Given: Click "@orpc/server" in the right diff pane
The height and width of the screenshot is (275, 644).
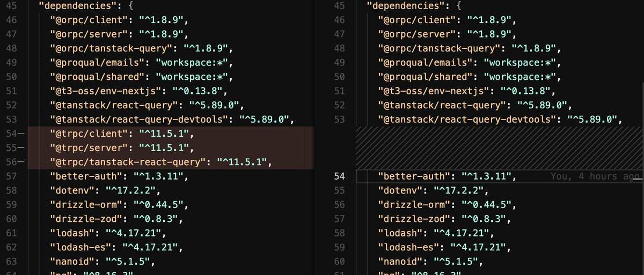Looking at the screenshot, I should [418, 35].
